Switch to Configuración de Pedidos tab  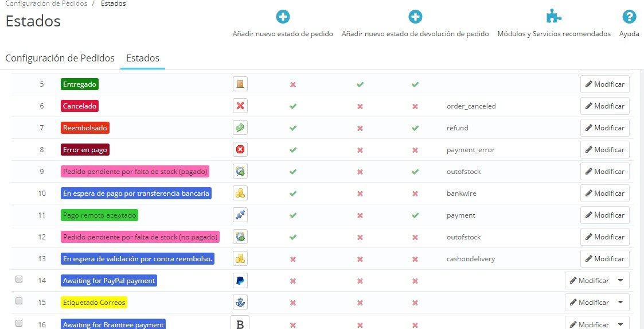60,58
